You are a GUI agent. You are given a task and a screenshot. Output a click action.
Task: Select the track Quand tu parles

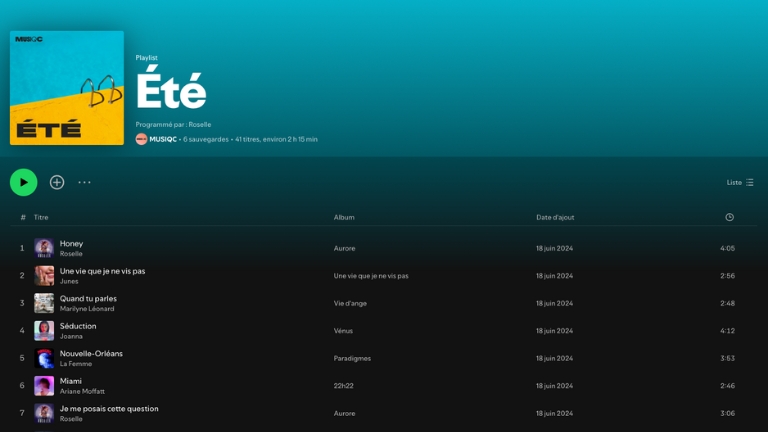click(88, 298)
